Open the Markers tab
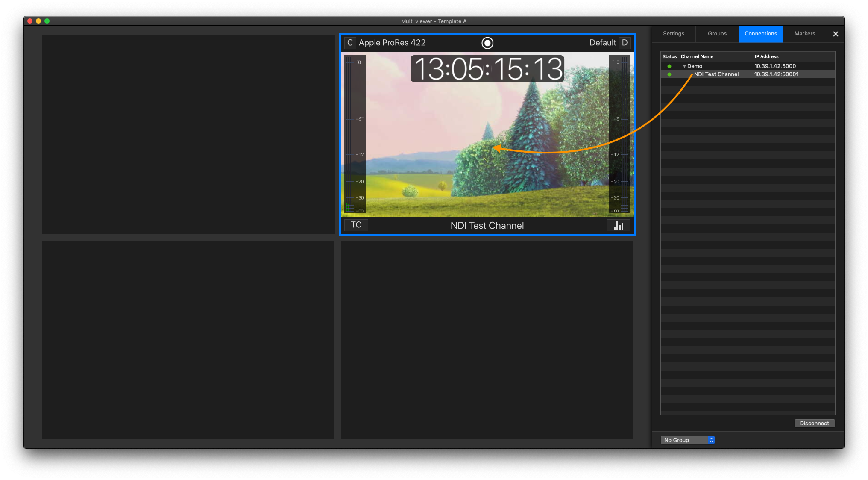This screenshot has width=868, height=480. click(804, 34)
